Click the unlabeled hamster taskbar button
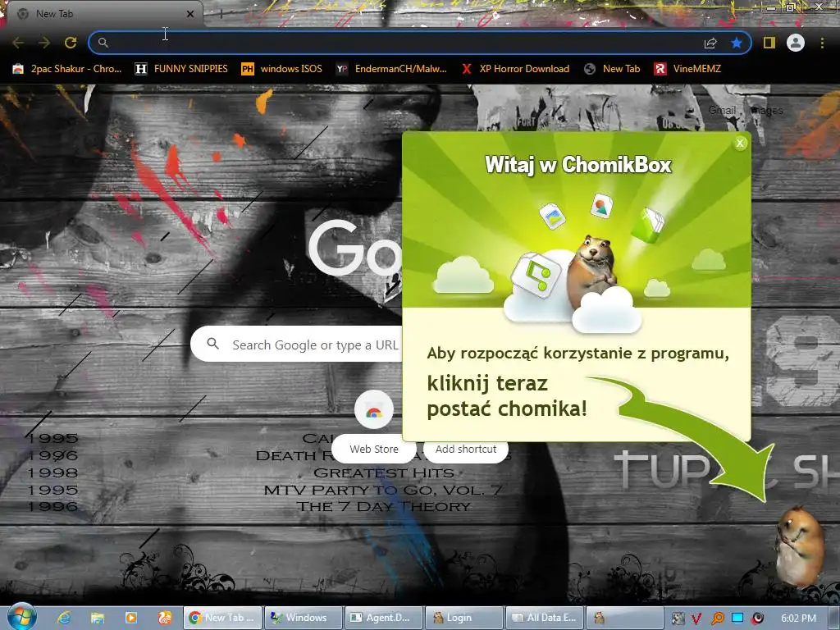Image resolution: width=840 pixels, height=630 pixels. pyautogui.click(x=625, y=618)
